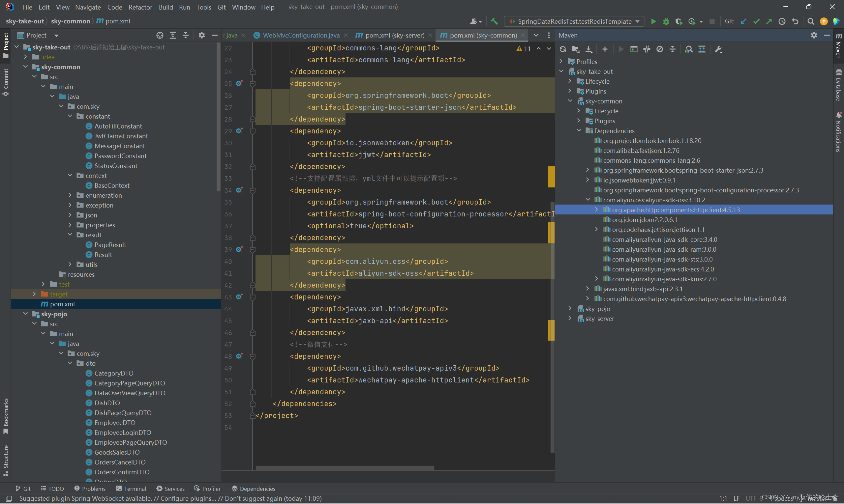
Task: Open the Refactor menu
Action: click(x=140, y=7)
